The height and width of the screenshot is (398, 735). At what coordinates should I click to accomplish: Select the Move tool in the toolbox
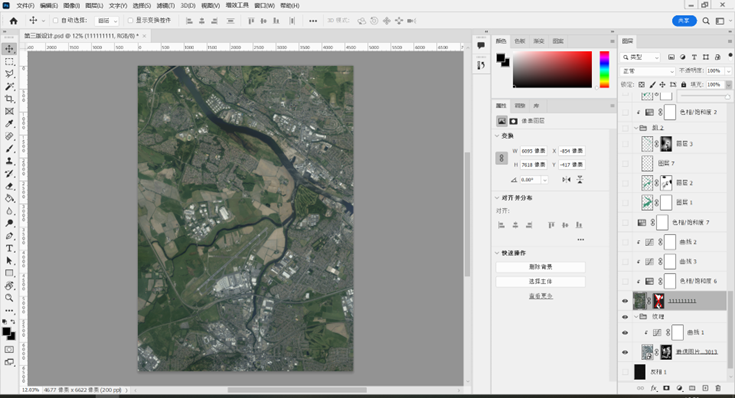click(9, 49)
